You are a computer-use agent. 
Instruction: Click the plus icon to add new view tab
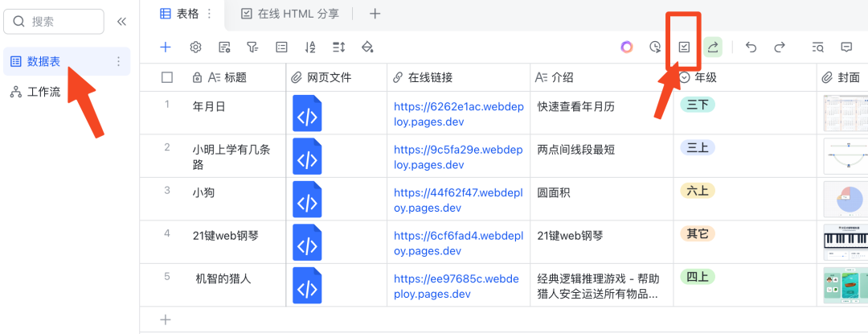pos(375,14)
